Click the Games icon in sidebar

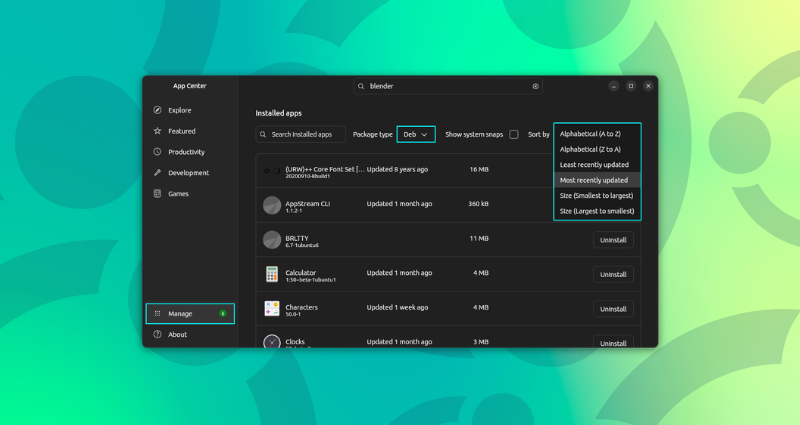[157, 194]
